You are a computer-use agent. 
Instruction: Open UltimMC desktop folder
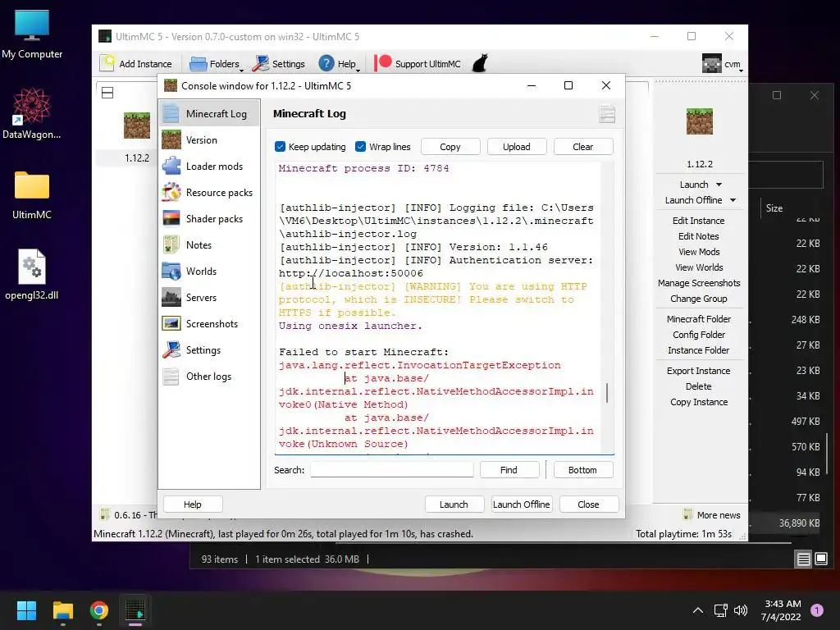[32, 195]
